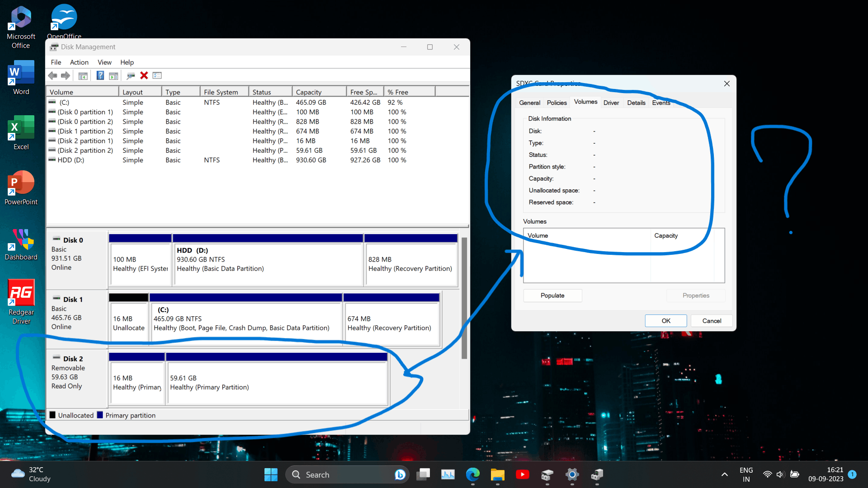Switch to the Policies tab
Viewport: 868px width, 488px height.
pyautogui.click(x=557, y=103)
